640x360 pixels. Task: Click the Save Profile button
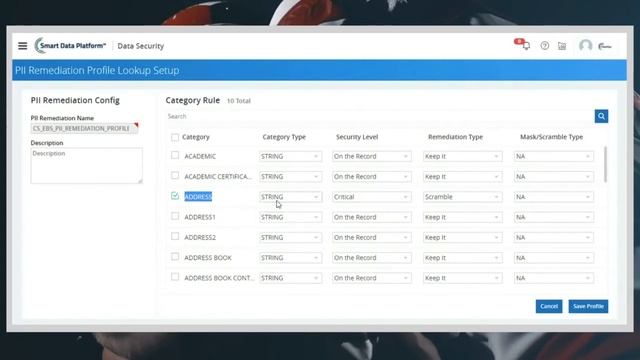pyautogui.click(x=588, y=306)
